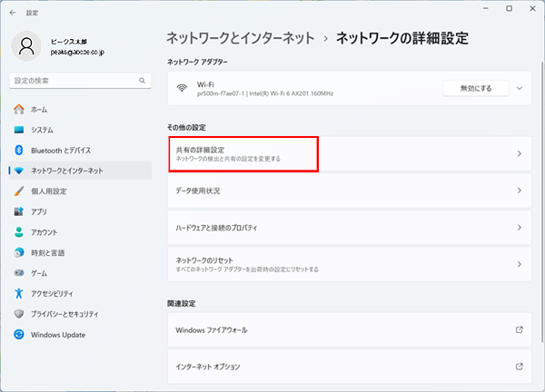
Task: Select システム in the sidebar menu
Action: (x=42, y=130)
